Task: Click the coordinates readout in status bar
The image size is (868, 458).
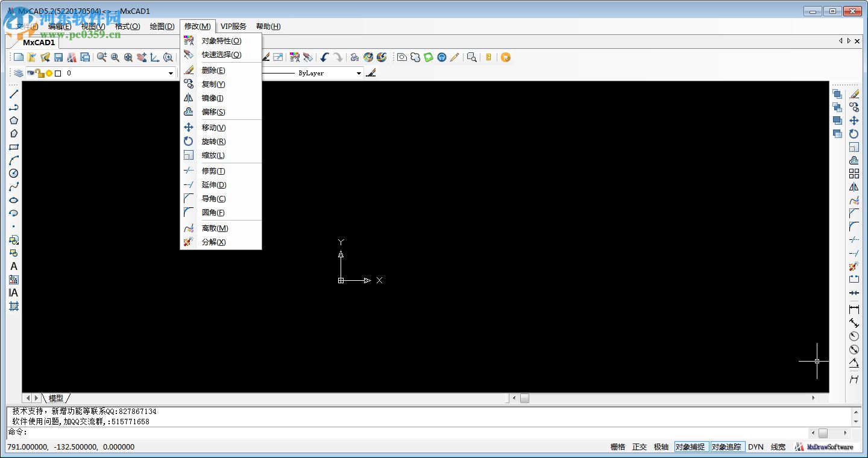Action: click(71, 447)
